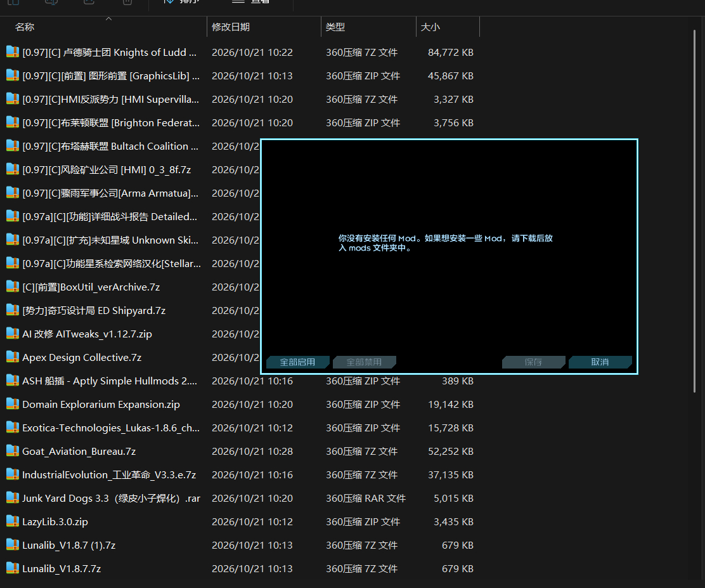Click the date 2026/10/21 10:28
Image resolution: width=705 pixels, height=588 pixels.
[252, 451]
